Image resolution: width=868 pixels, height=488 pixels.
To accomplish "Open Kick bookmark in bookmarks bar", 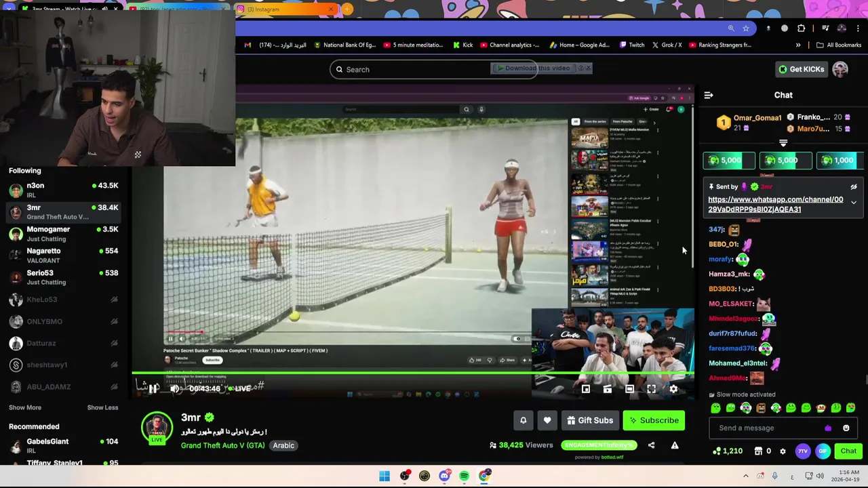I will 463,45.
